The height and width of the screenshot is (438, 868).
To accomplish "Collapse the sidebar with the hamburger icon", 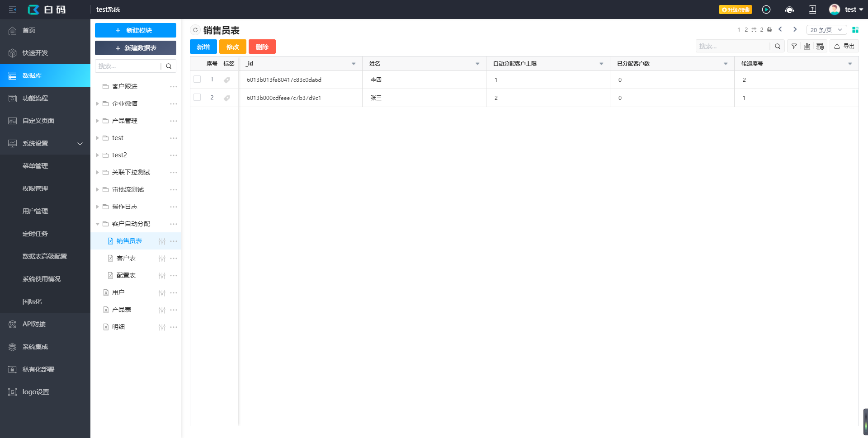I will click(13, 9).
